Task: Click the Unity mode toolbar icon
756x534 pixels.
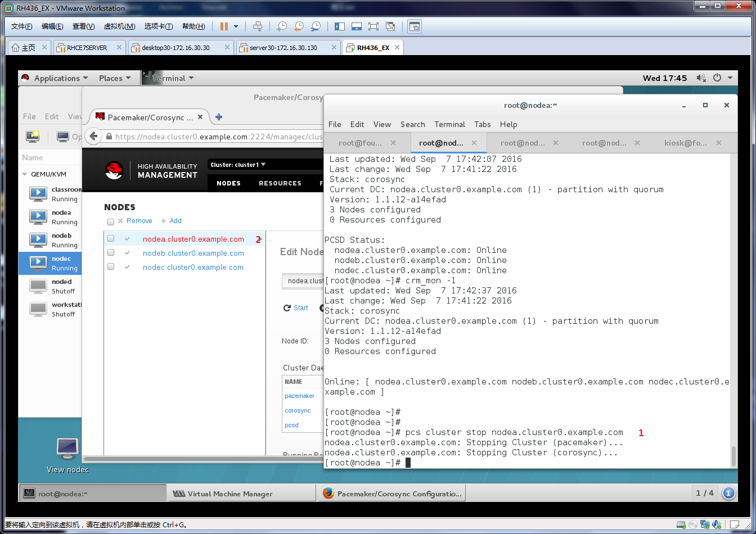Action: point(390,26)
